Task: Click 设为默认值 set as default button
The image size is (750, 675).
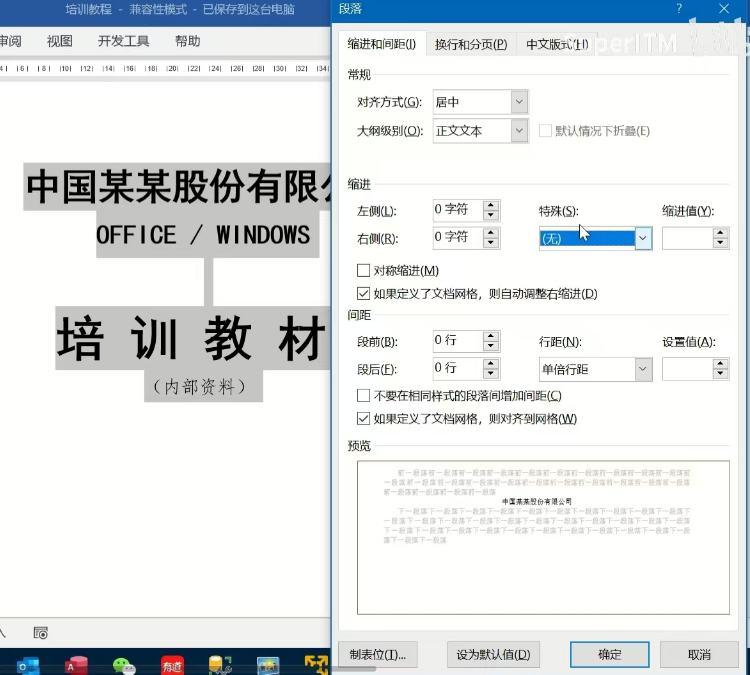Action: tap(493, 654)
